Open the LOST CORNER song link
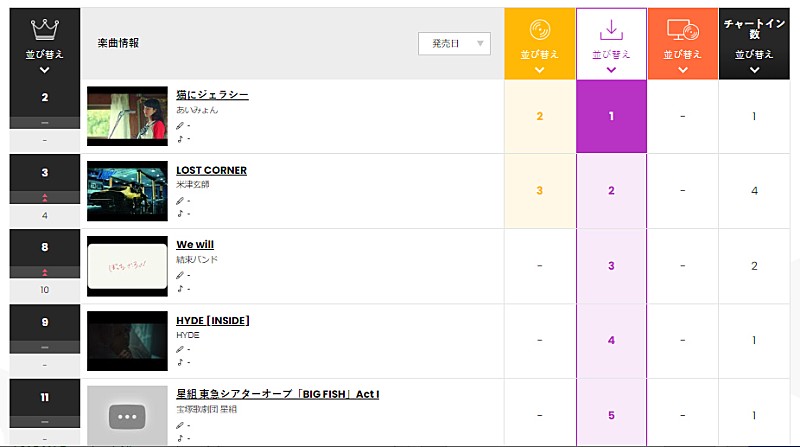Viewport: 800px width, 447px height. (211, 170)
